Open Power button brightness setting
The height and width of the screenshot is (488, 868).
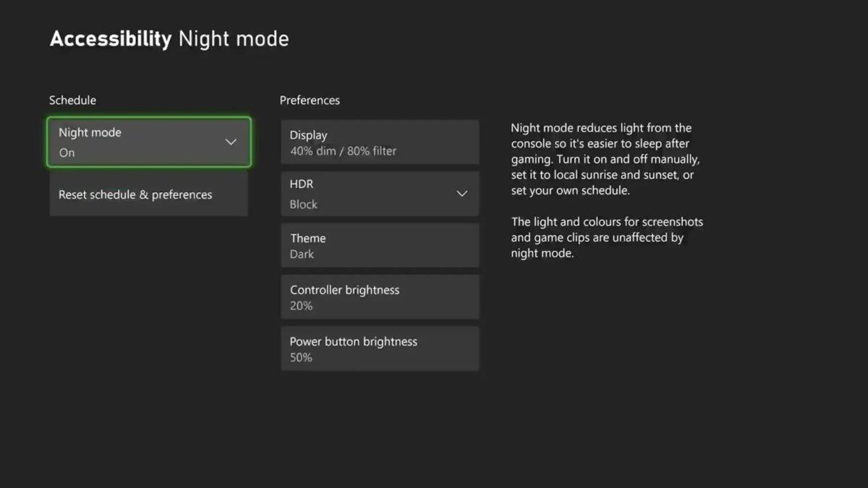pyautogui.click(x=380, y=348)
